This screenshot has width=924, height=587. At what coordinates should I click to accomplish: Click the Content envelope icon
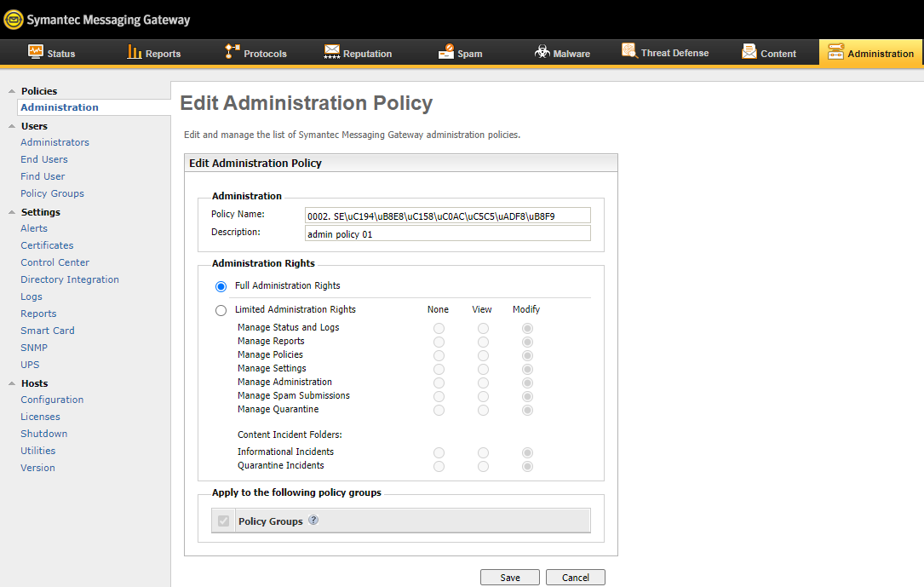click(x=749, y=52)
